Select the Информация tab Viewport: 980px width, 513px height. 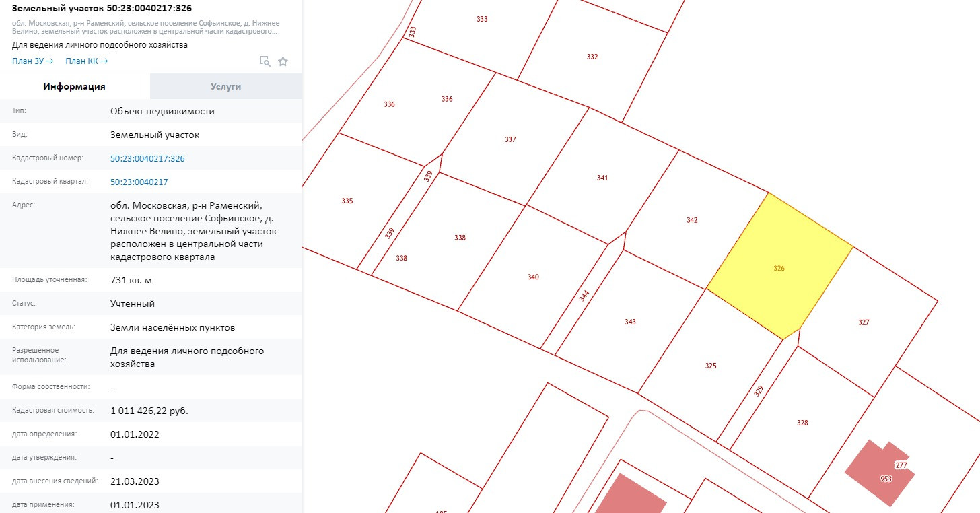click(x=75, y=86)
